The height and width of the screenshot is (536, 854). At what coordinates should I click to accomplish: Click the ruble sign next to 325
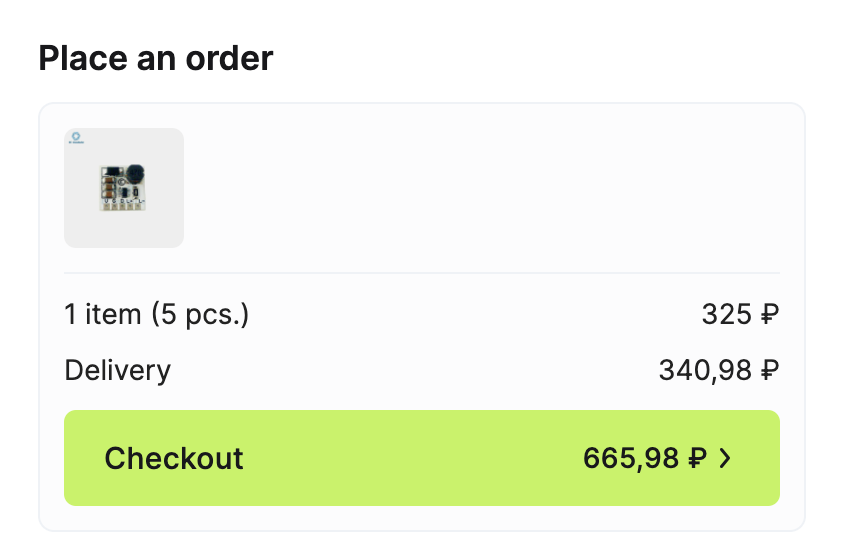tap(769, 315)
